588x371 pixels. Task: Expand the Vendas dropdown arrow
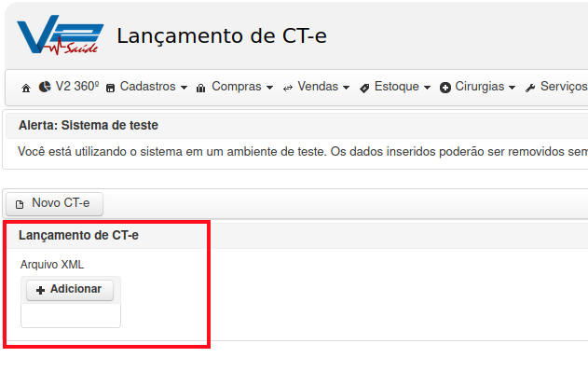tap(346, 88)
